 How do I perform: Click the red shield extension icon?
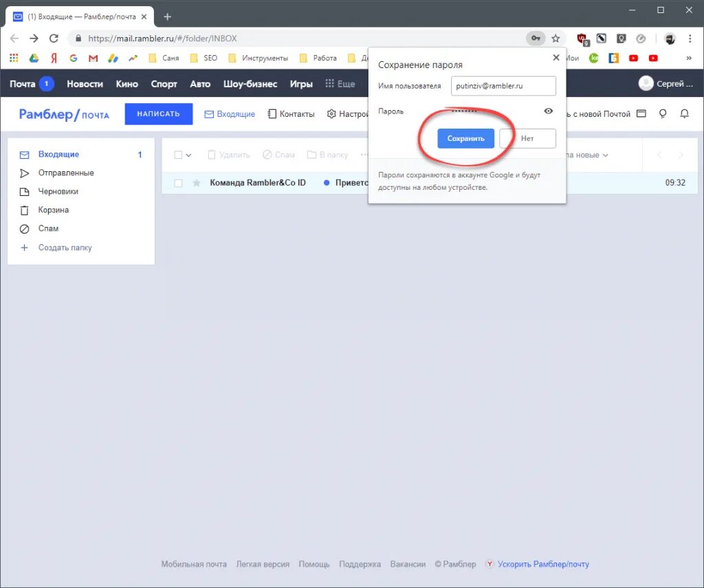click(x=582, y=39)
